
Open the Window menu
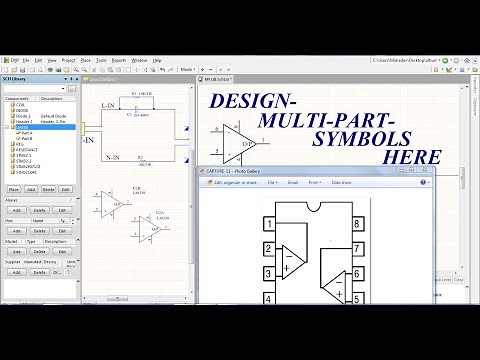tap(139, 60)
